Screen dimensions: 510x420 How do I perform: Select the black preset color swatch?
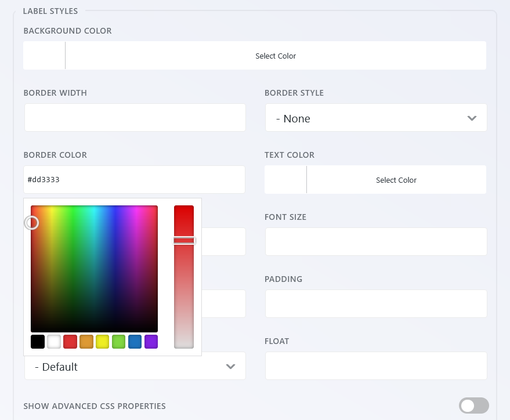coord(37,342)
